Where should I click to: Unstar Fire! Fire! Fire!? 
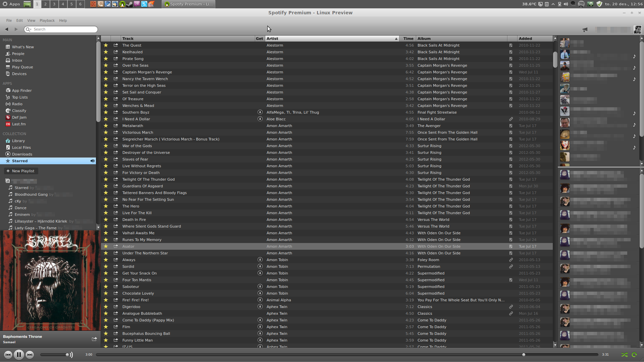(106, 300)
